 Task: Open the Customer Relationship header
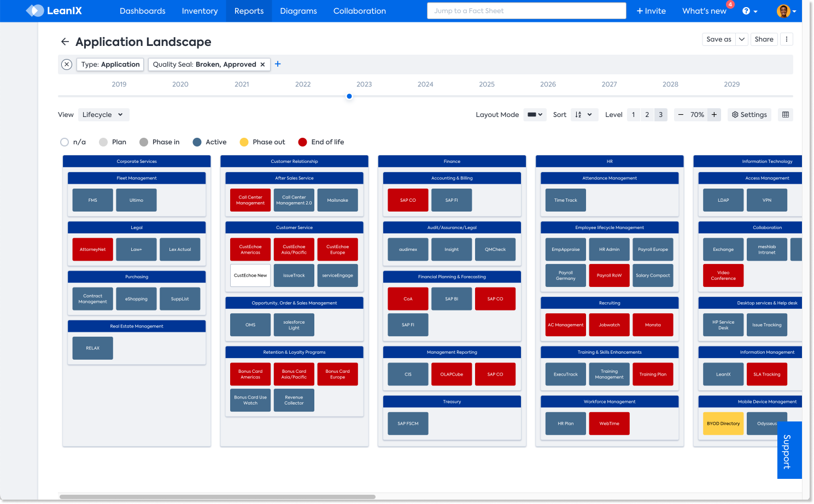294,161
